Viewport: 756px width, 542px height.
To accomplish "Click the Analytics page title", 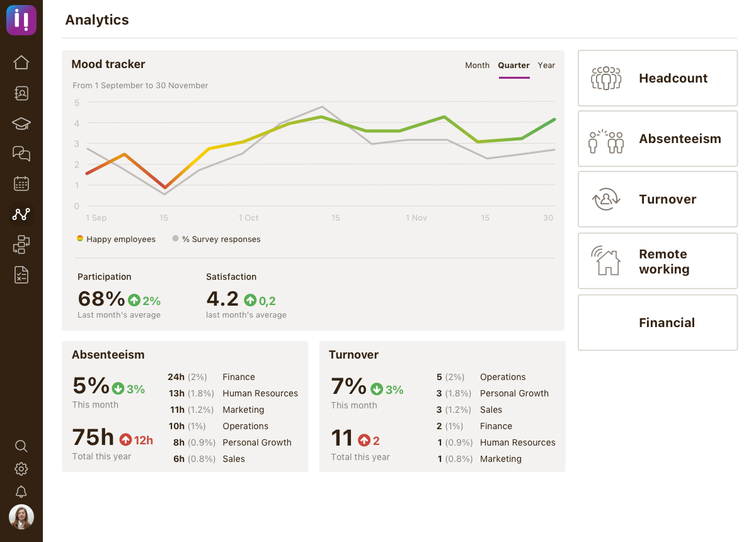I will tap(97, 20).
